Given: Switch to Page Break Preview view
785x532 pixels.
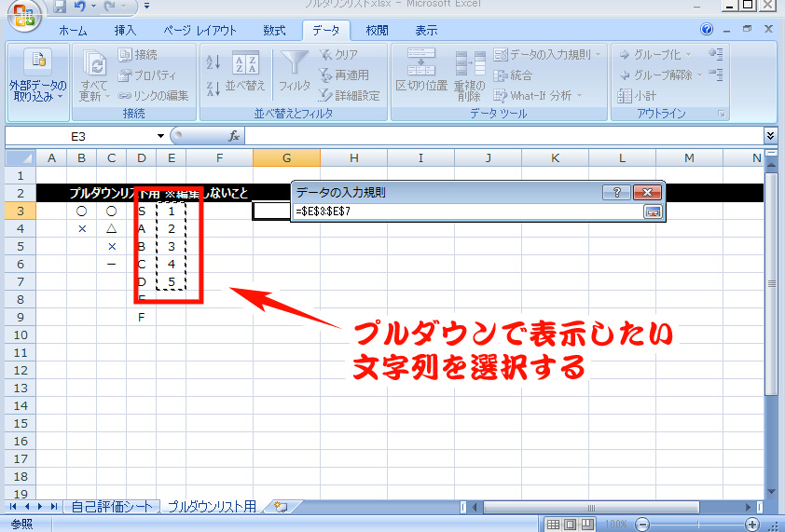Looking at the screenshot, I should (x=587, y=524).
